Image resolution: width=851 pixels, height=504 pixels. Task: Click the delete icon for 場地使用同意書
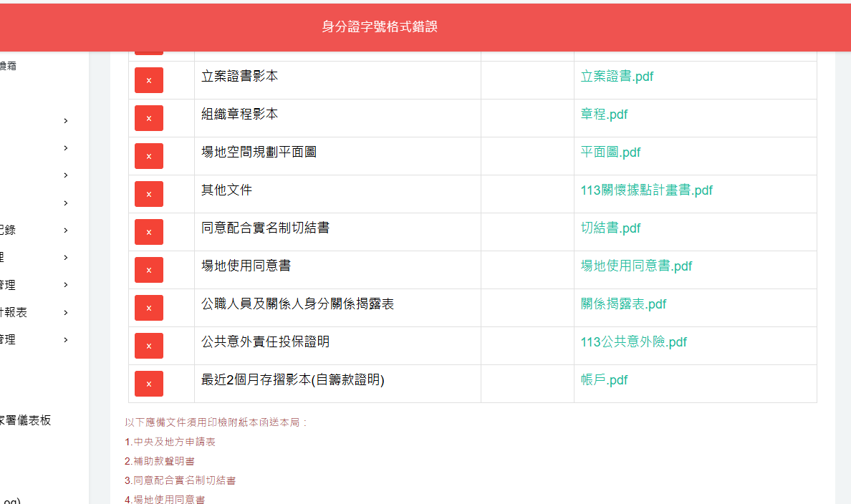pos(148,270)
